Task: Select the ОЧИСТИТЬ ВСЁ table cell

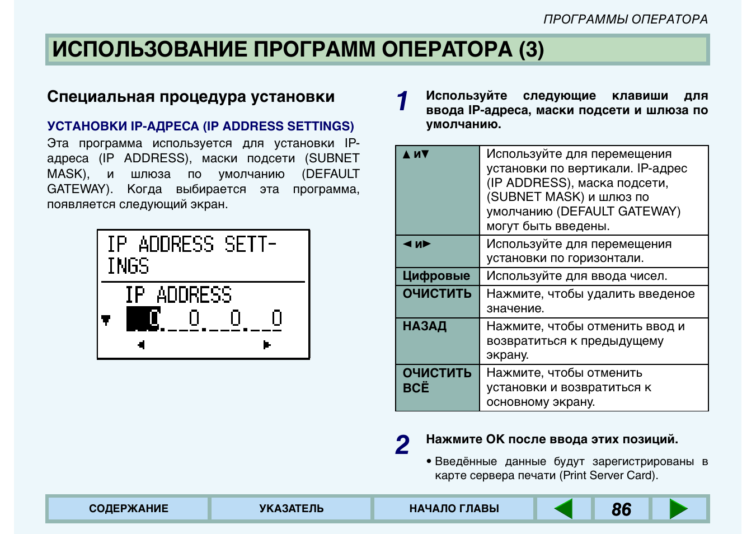Action: pyautogui.click(x=438, y=388)
